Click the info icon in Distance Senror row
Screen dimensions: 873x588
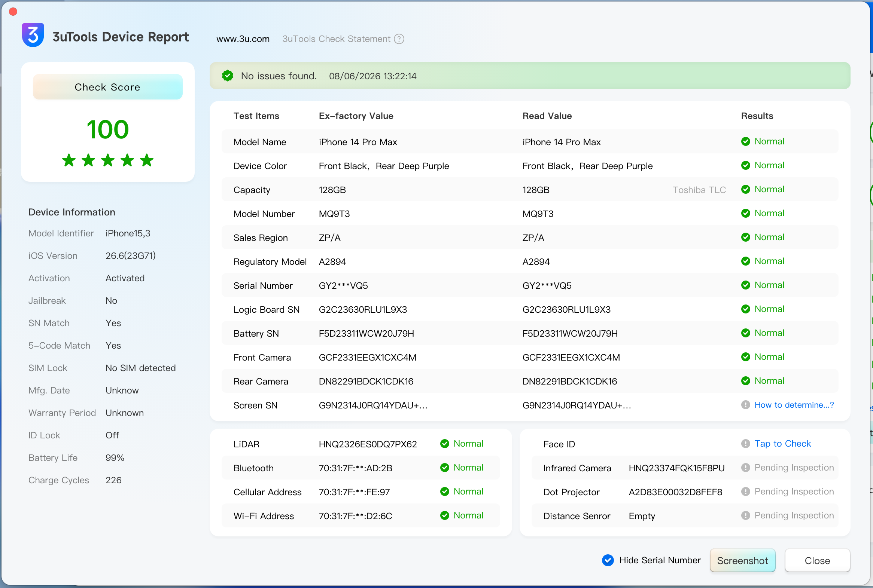tap(745, 516)
